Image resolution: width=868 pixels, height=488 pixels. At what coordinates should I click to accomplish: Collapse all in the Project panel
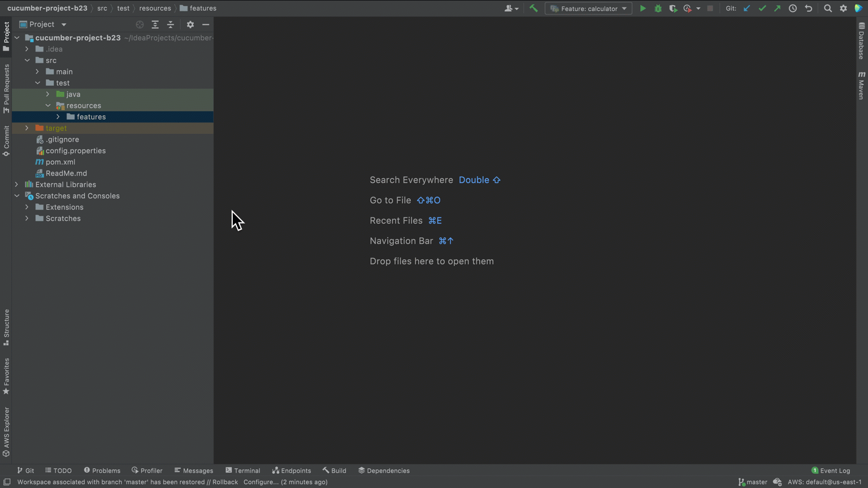[x=170, y=24]
